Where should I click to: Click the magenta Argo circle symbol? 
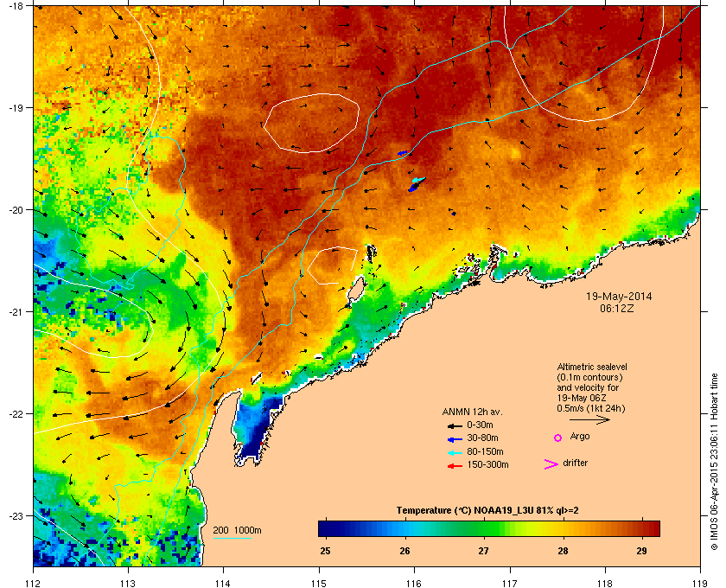pyautogui.click(x=558, y=438)
